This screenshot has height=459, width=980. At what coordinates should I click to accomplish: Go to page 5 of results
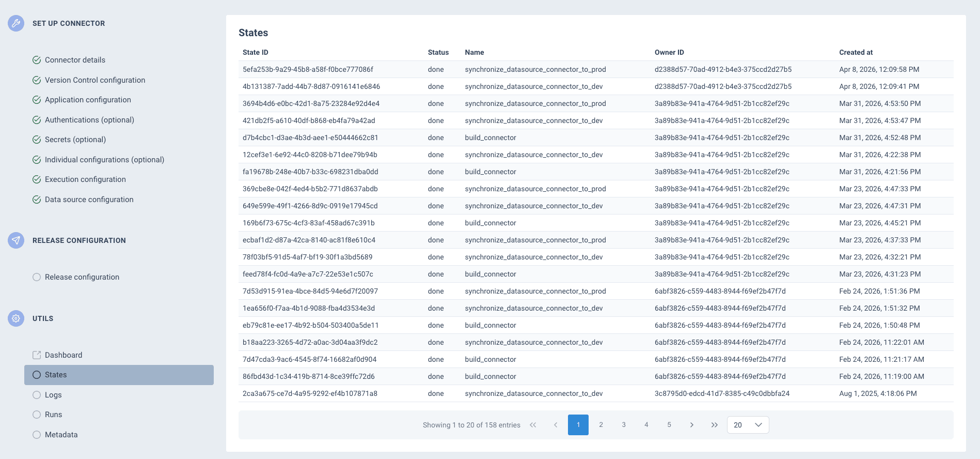(669, 425)
